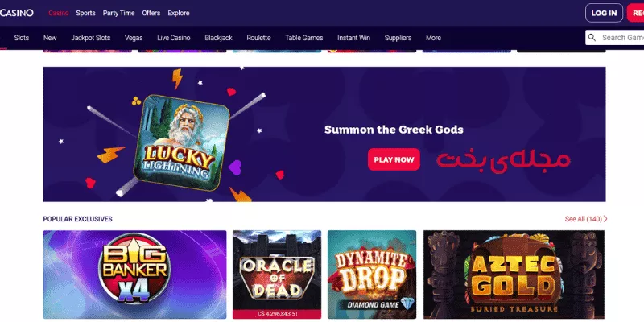644x322 pixels.
Task: Switch to the Live Casino tab
Action: coord(174,38)
